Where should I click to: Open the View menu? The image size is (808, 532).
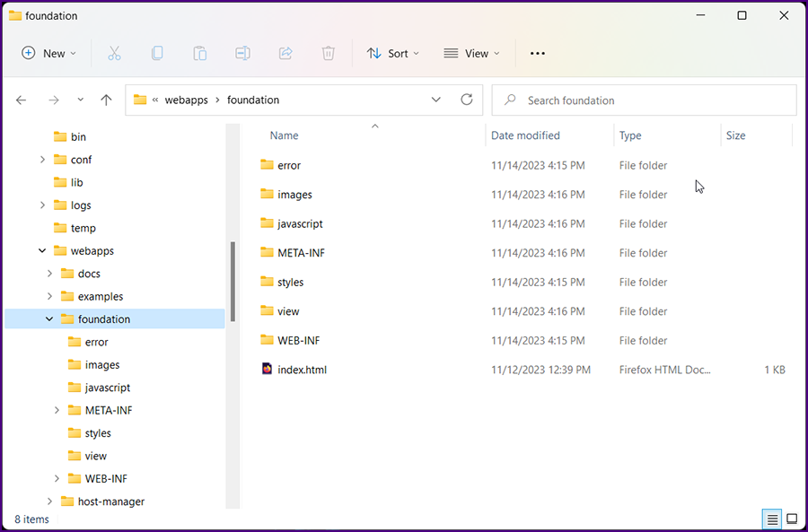[x=471, y=54]
